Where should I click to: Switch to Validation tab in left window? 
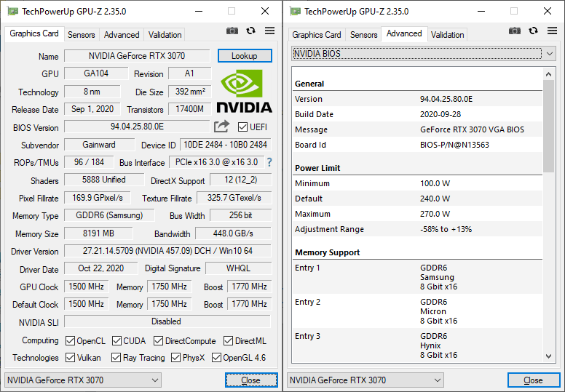165,35
